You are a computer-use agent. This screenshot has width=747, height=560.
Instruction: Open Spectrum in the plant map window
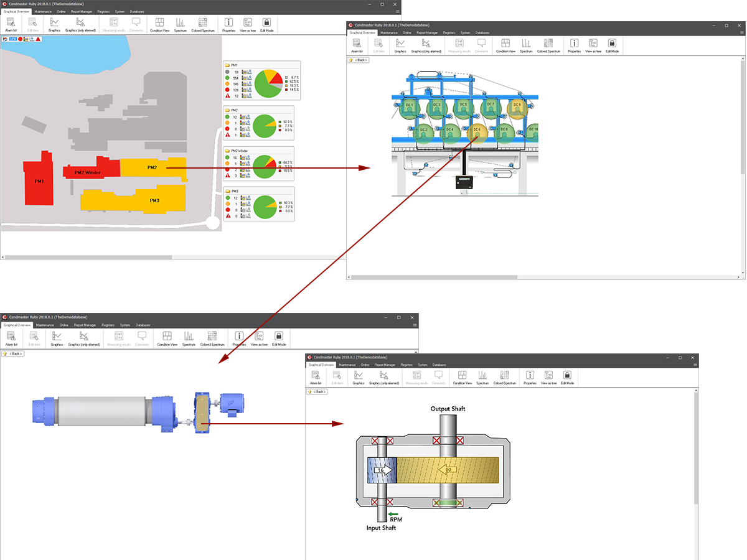[x=181, y=25]
